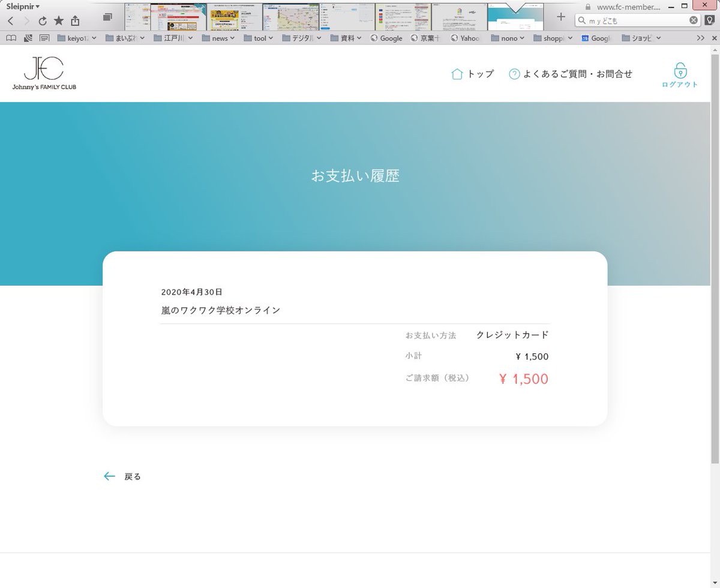
Task: Click the トップ navigation link
Action: 473,74
